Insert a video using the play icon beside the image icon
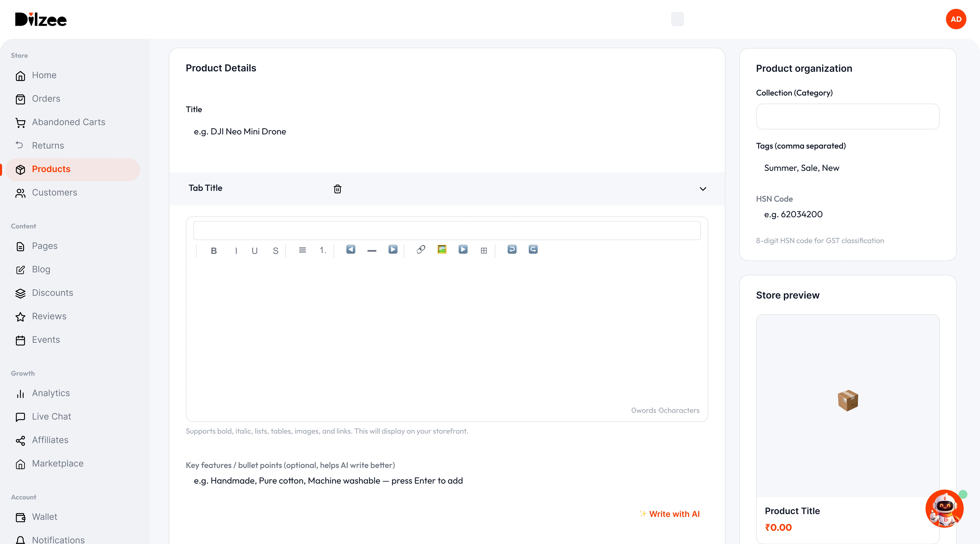Viewport: 980px width, 544px height. click(463, 249)
